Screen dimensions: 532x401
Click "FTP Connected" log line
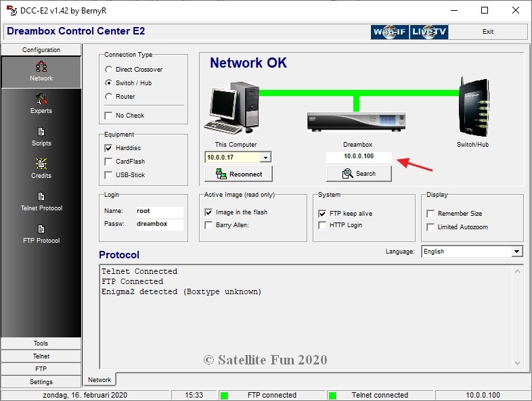point(132,282)
